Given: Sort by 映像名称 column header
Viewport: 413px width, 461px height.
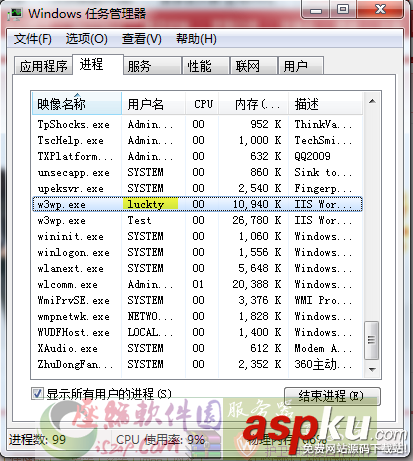Looking at the screenshot, I should [77, 104].
